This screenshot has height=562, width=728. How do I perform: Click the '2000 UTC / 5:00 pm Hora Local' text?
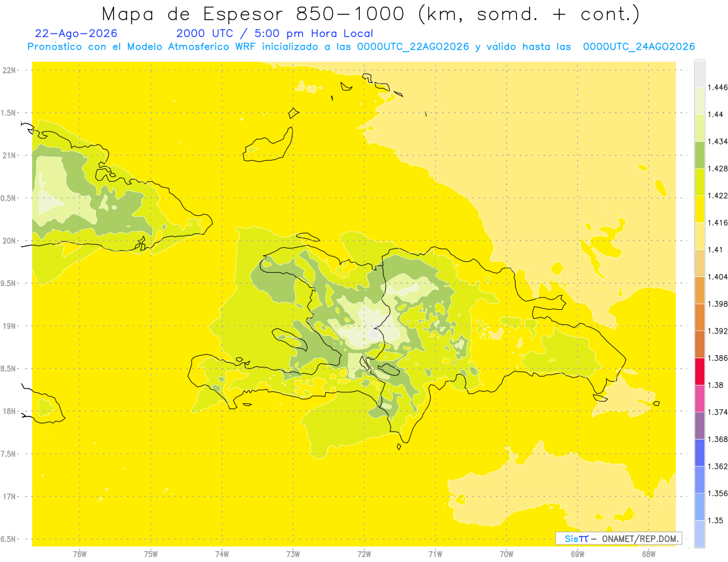coord(275,34)
